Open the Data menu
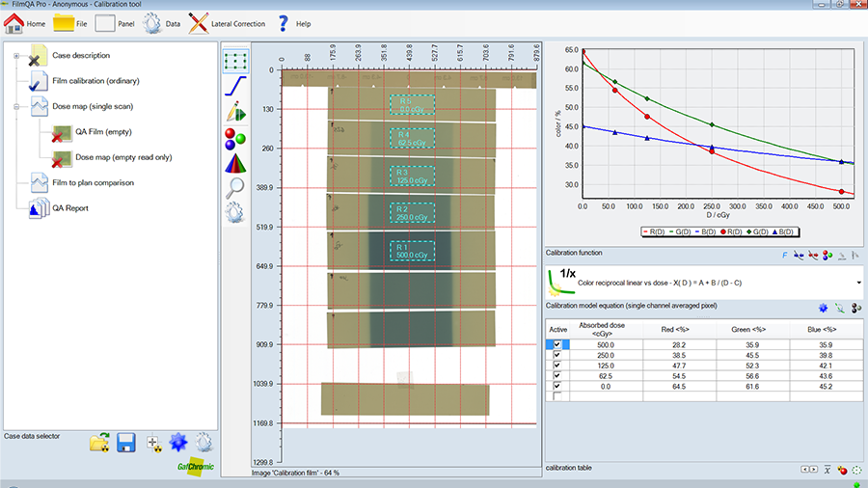This screenshot has height=488, width=868. [162, 23]
